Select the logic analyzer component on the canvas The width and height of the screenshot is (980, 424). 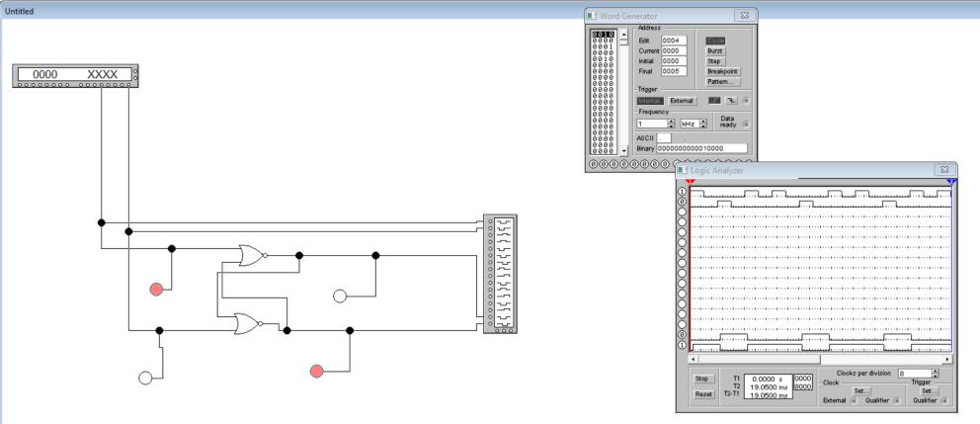coord(500,274)
